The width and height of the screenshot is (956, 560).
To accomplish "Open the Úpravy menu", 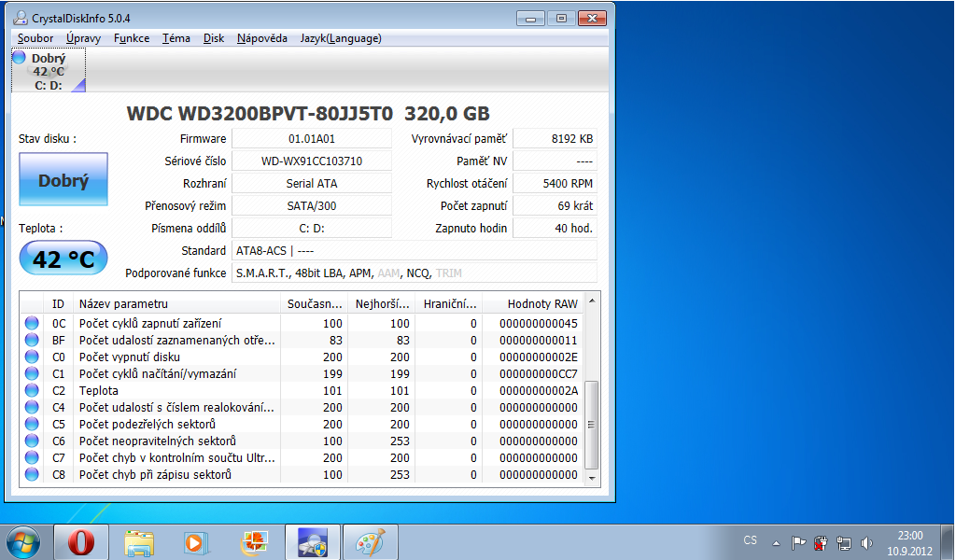I will tap(83, 38).
